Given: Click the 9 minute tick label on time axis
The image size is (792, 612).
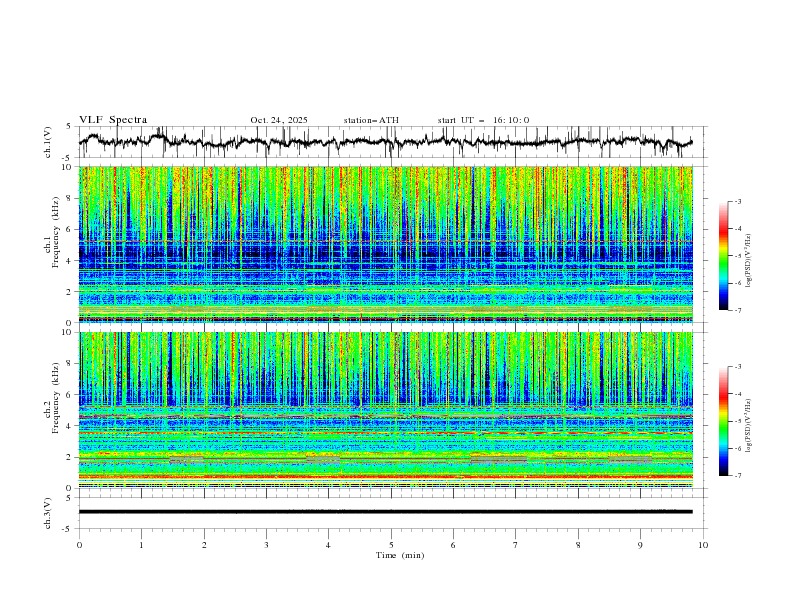Looking at the screenshot, I should coord(640,545).
